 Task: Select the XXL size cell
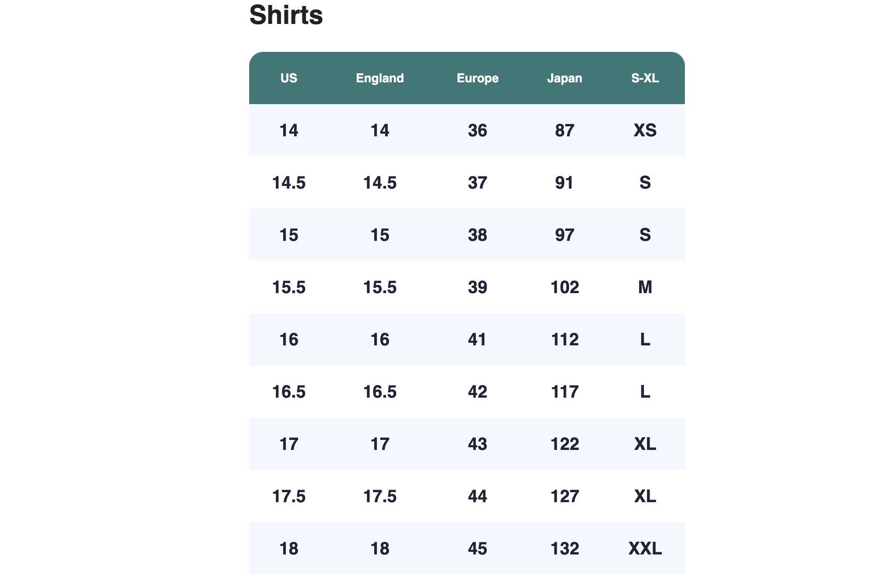[x=645, y=548]
